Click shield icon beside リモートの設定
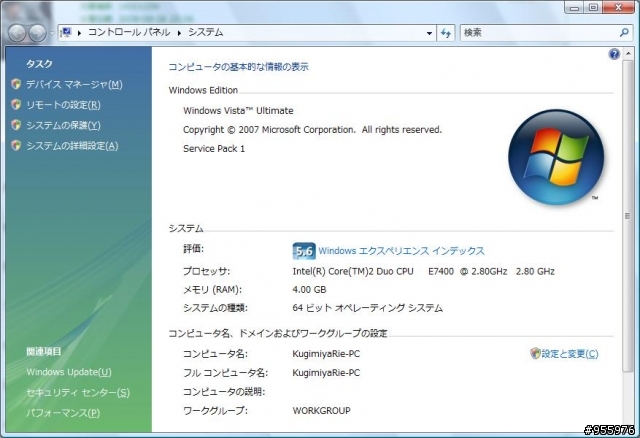The width and height of the screenshot is (640, 438). pyautogui.click(x=16, y=104)
